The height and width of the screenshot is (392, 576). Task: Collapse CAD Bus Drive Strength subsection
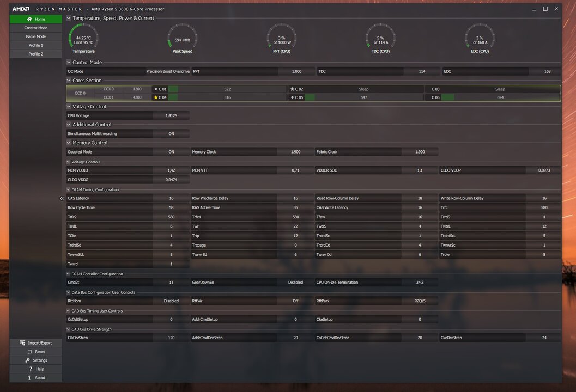pos(68,329)
